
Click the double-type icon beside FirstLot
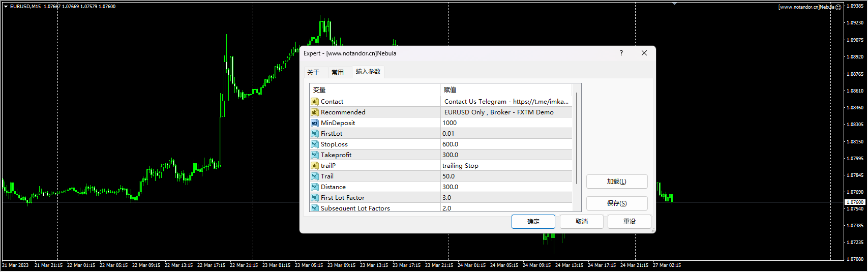pyautogui.click(x=314, y=134)
